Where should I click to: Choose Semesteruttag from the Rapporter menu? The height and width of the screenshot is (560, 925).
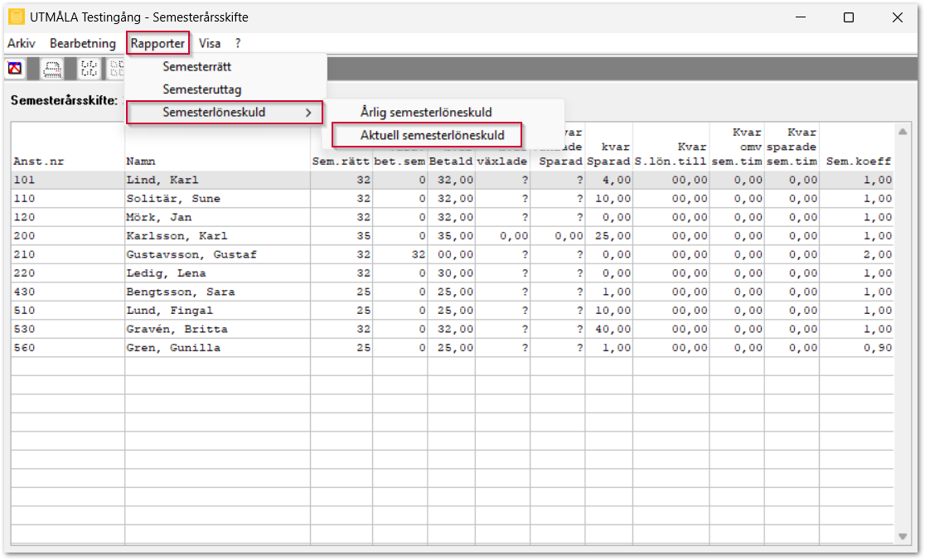point(201,89)
